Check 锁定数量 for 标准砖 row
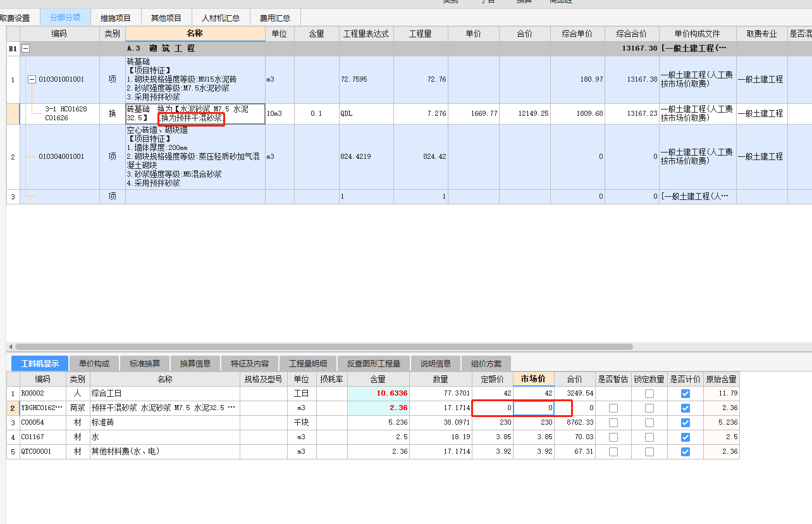Image resolution: width=812 pixels, height=524 pixels. pos(649,423)
